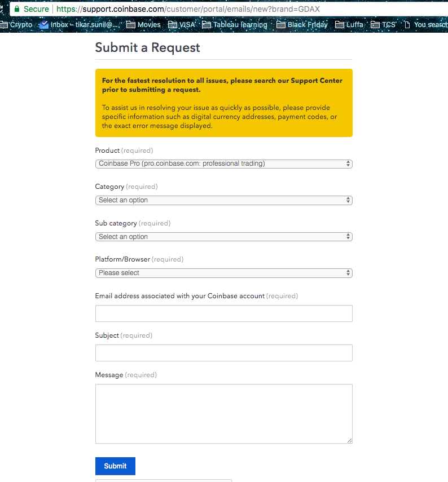Open the Product dropdown showing Coinbase Pro
Screen dimensions: 448x482
pyautogui.click(x=223, y=164)
